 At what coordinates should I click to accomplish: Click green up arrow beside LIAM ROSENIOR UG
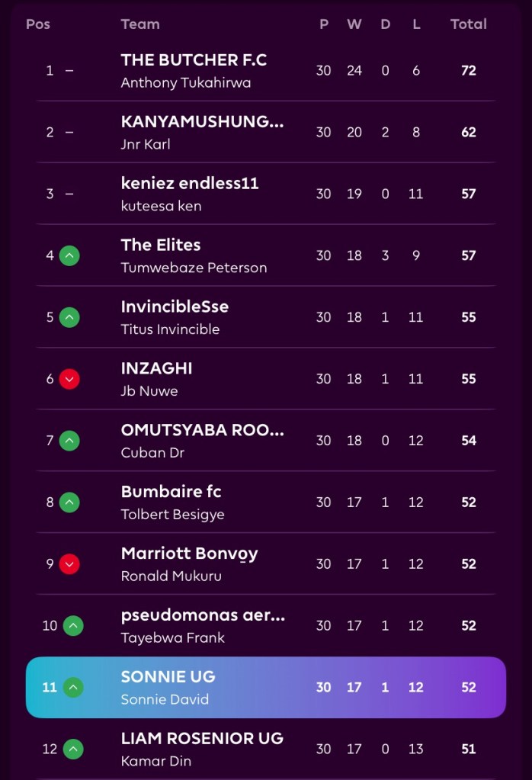(73, 750)
